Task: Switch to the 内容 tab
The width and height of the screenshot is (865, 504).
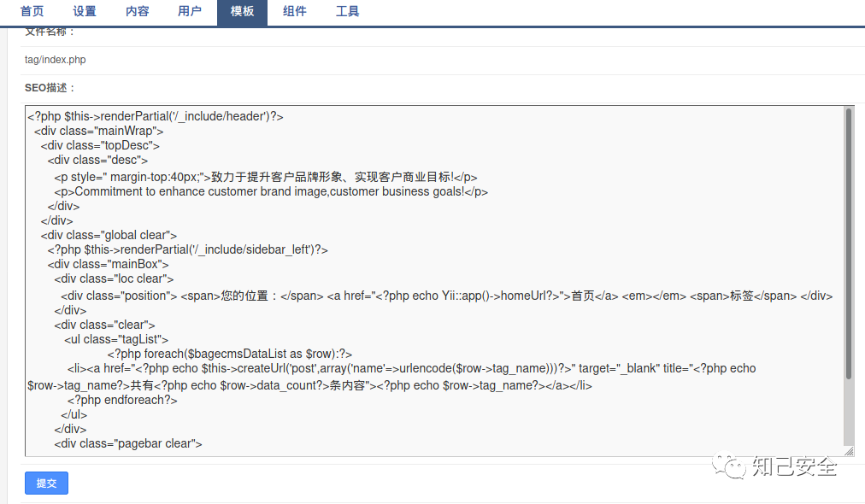Action: (137, 12)
